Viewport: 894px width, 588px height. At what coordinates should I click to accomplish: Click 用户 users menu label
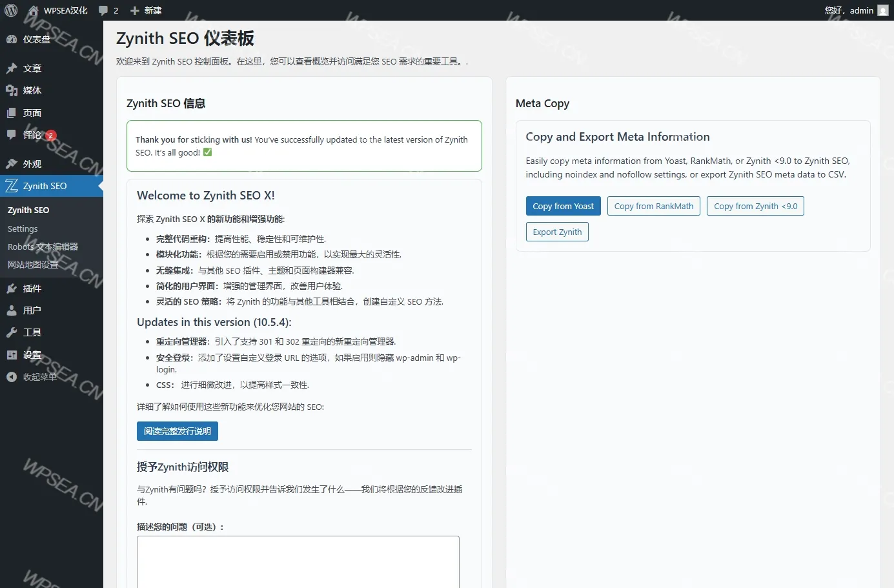32,310
